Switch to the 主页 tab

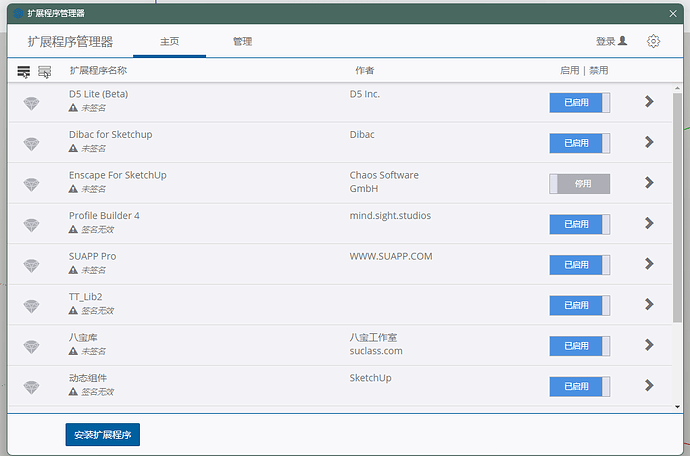point(169,41)
